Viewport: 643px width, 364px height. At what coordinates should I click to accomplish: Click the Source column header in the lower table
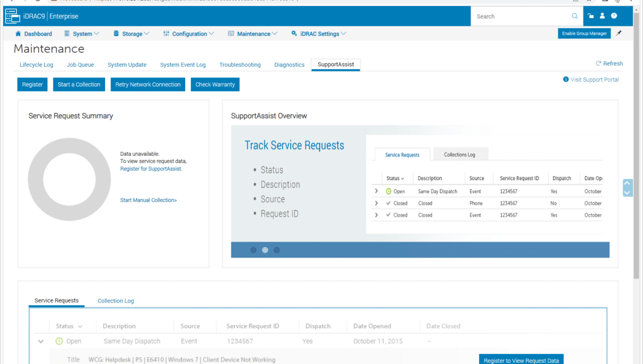coord(190,326)
